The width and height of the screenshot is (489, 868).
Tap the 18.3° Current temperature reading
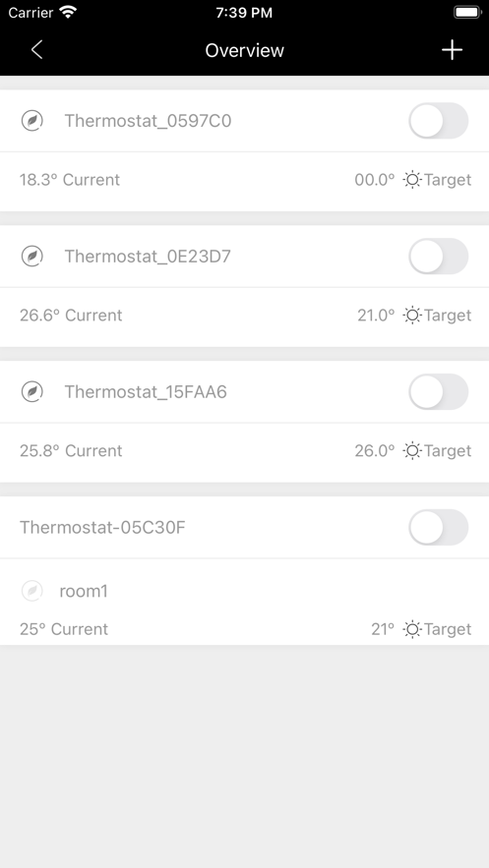70,180
